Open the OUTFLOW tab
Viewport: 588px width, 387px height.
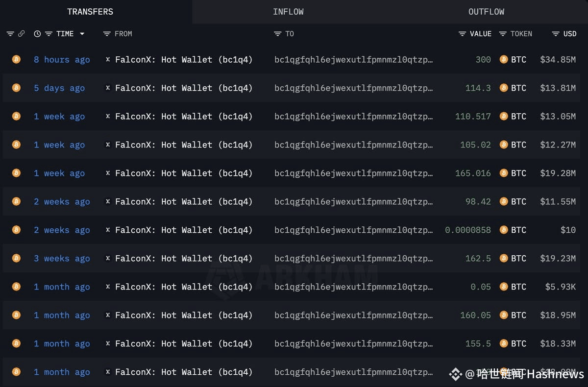tap(486, 12)
